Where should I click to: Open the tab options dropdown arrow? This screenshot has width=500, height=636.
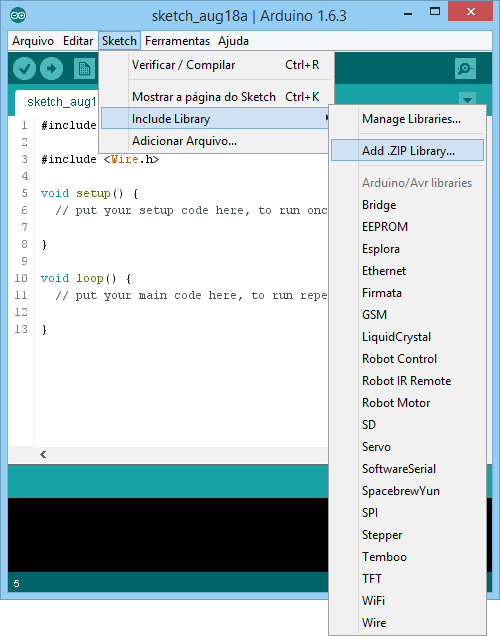(468, 99)
